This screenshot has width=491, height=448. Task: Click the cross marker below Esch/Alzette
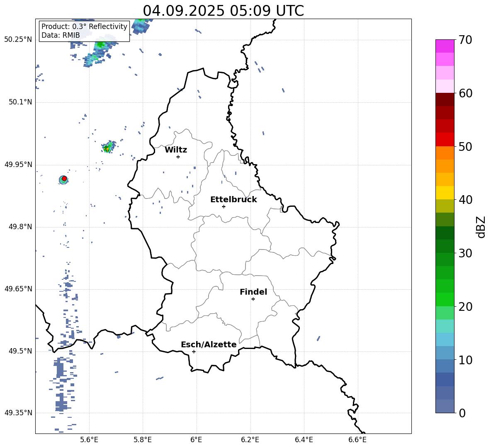(194, 351)
